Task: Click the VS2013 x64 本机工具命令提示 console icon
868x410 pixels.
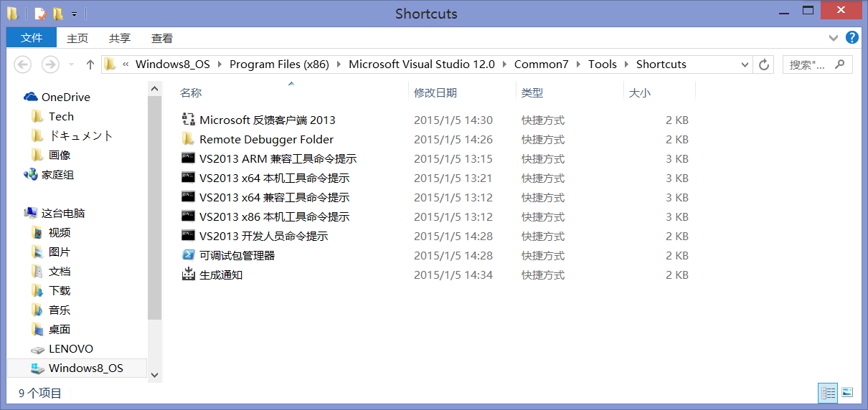Action: click(x=189, y=178)
